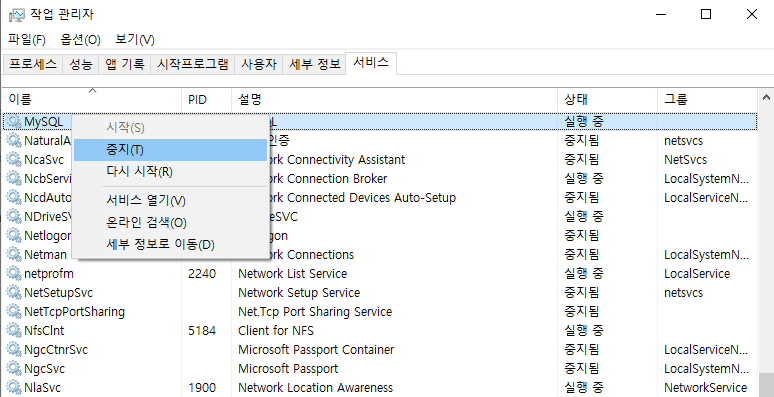This screenshot has height=397, width=774.
Task: Click the Network List Service description
Action: tap(292, 273)
